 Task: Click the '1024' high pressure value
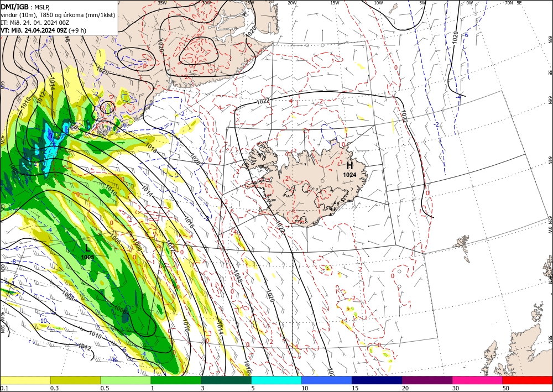349,175
